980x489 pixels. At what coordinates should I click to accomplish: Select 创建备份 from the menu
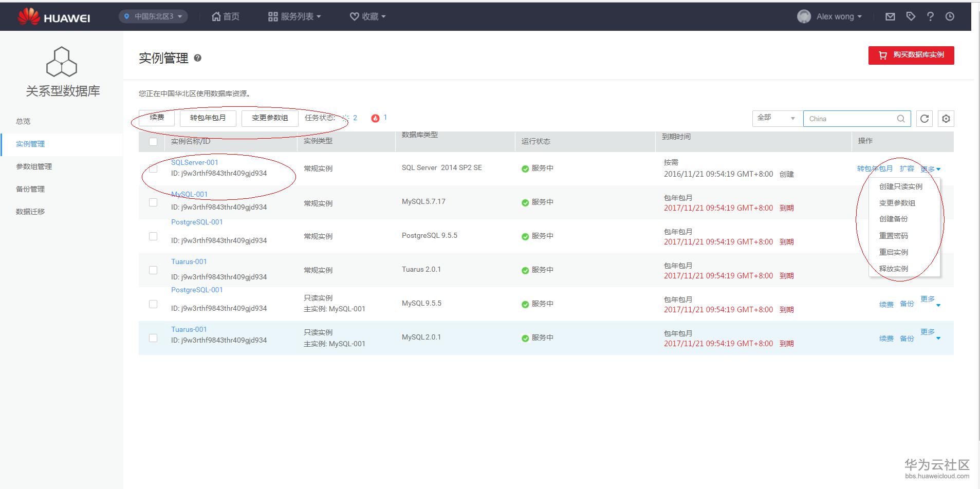pyautogui.click(x=894, y=219)
